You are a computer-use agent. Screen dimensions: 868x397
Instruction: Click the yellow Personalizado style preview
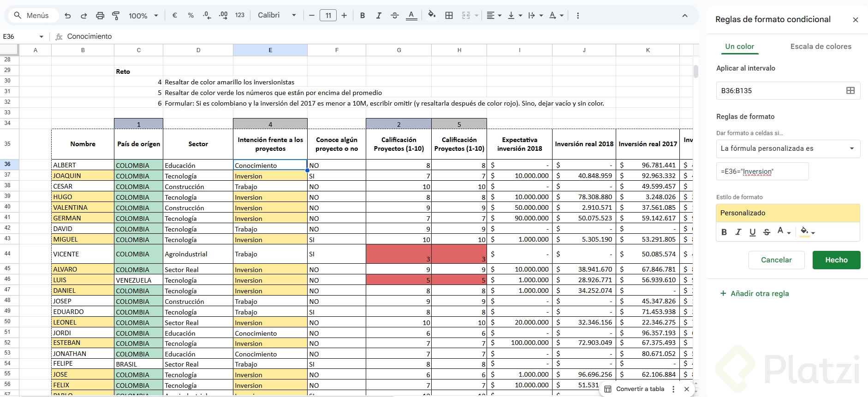[x=787, y=213]
